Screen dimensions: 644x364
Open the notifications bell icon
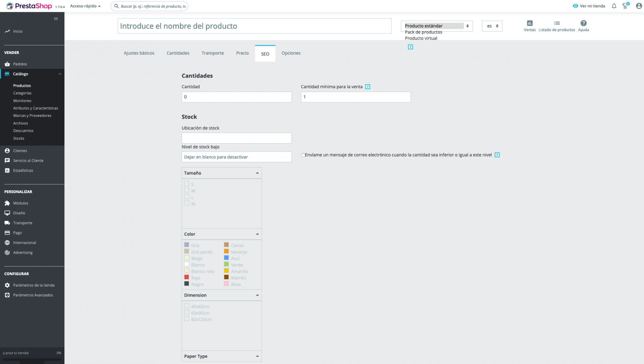pos(614,6)
